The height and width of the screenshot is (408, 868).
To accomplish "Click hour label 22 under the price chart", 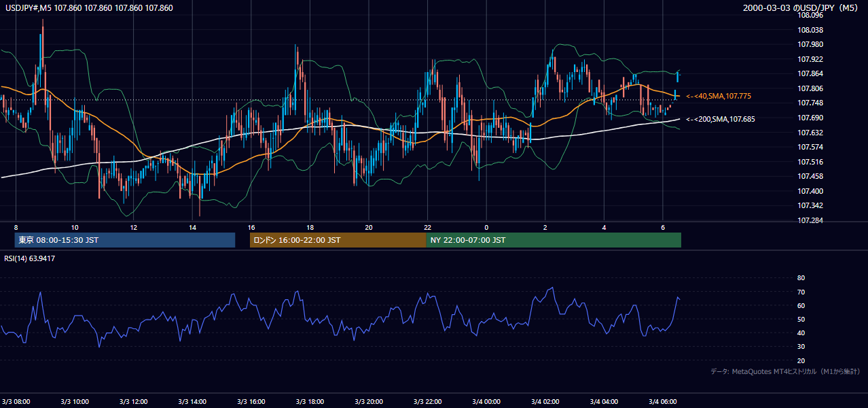I will (427, 227).
